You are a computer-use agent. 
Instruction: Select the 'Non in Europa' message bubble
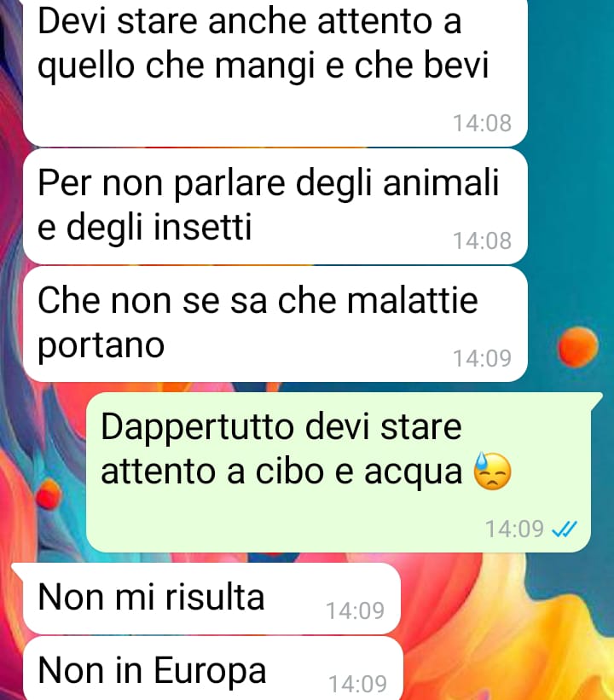tap(212, 668)
